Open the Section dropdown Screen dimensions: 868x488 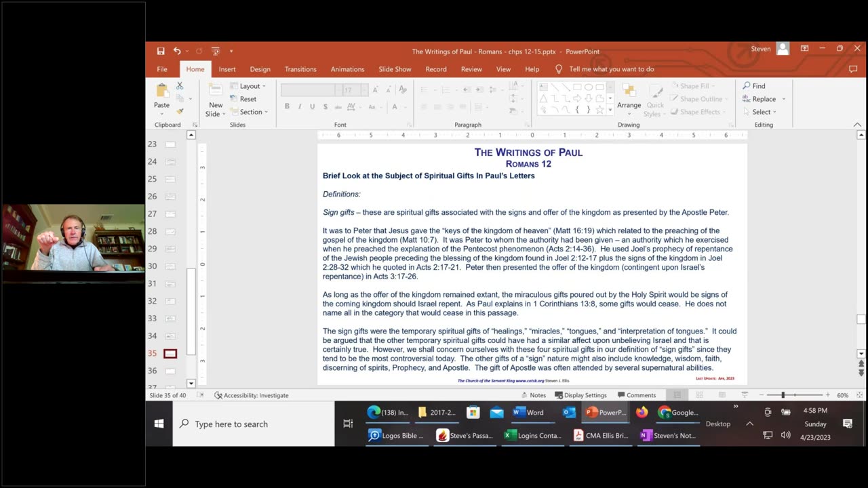click(248, 112)
